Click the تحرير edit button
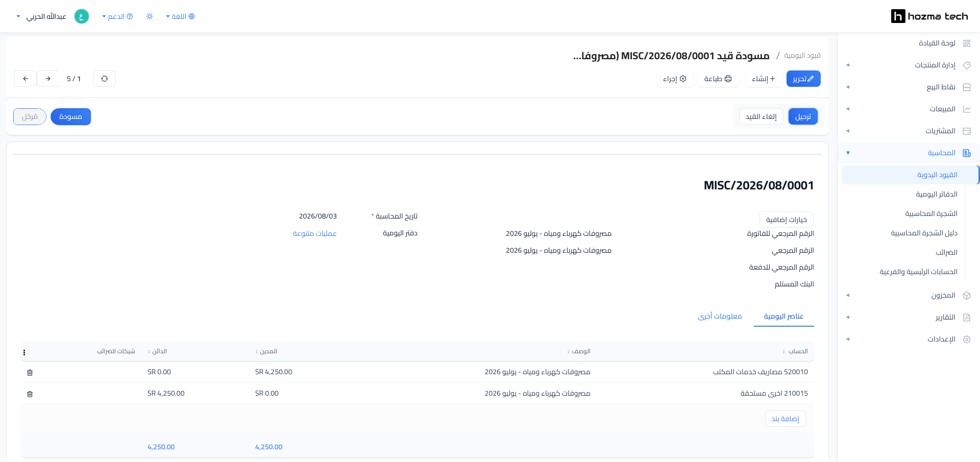The width and height of the screenshot is (980, 462). (803, 79)
